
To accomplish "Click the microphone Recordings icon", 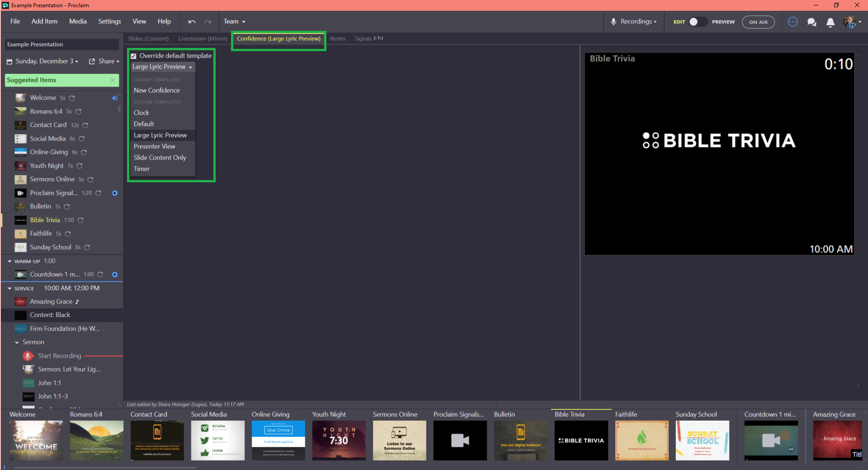I will click(613, 22).
